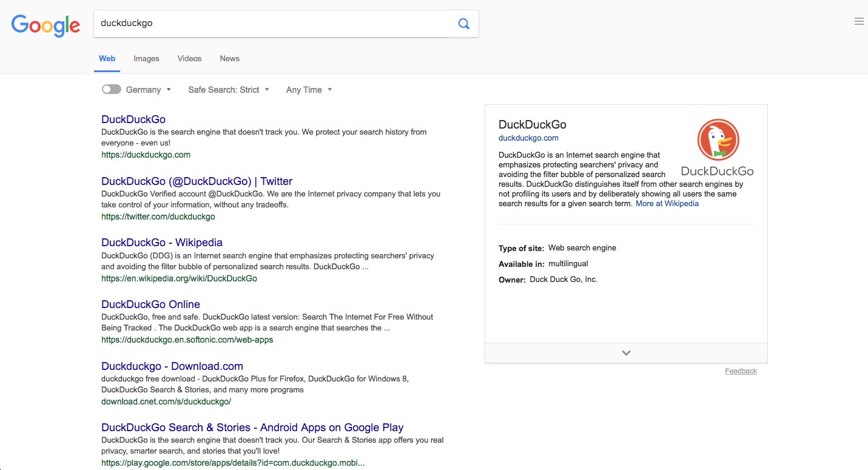868x470 pixels.
Task: Open the Any Time filter dropdown
Action: [309, 90]
